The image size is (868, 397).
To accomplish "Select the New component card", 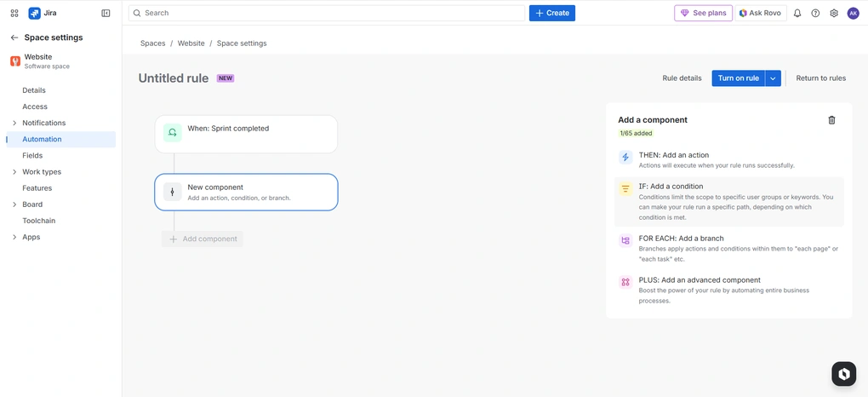I will pos(246,192).
